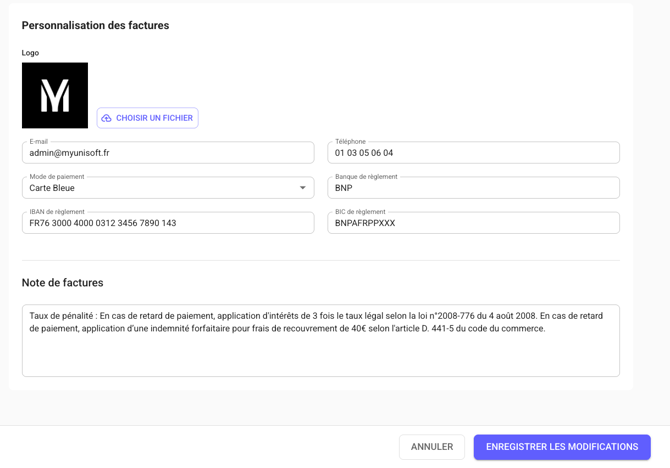670x468 pixels.
Task: Open the Mode de paiement dropdown
Action: tap(167, 188)
